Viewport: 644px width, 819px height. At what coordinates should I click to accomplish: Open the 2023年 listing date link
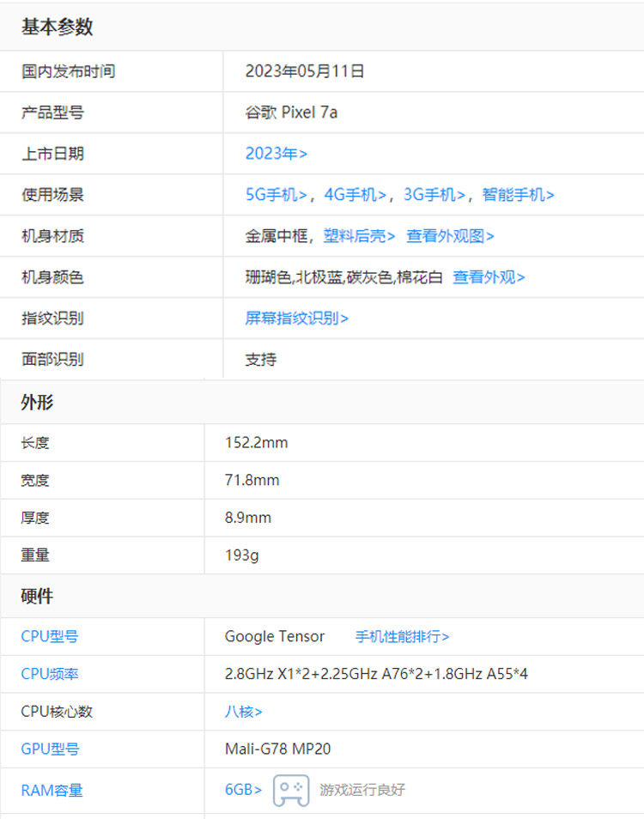[x=276, y=154]
